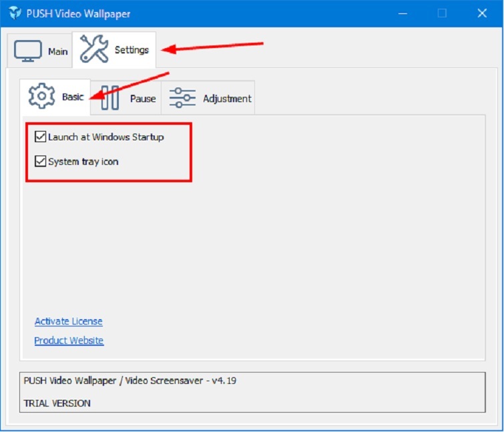Screen dimensions: 504x432
Task: Click the gear icon on Basic tab
Action: tap(41, 97)
